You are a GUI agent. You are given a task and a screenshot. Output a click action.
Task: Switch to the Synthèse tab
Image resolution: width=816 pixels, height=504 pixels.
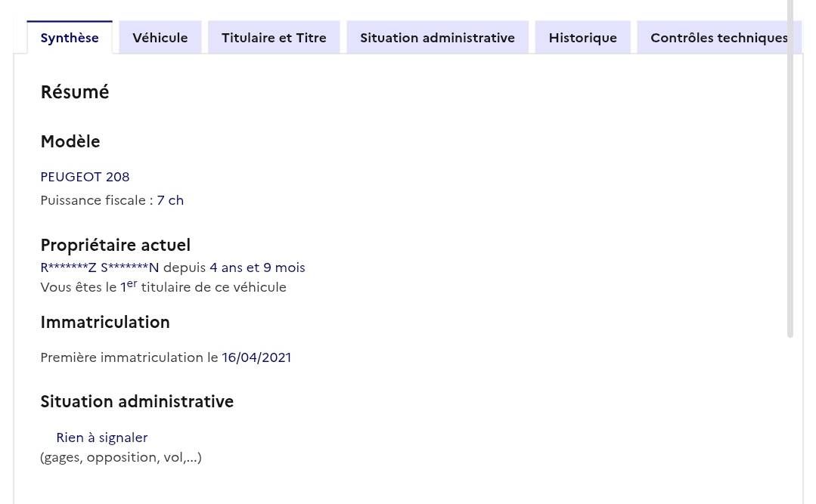click(70, 38)
